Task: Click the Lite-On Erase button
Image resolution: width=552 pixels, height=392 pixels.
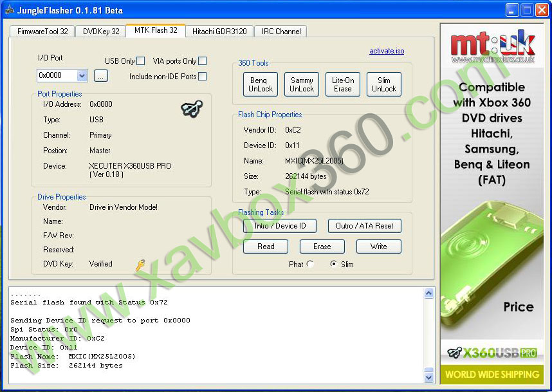Action: click(343, 84)
